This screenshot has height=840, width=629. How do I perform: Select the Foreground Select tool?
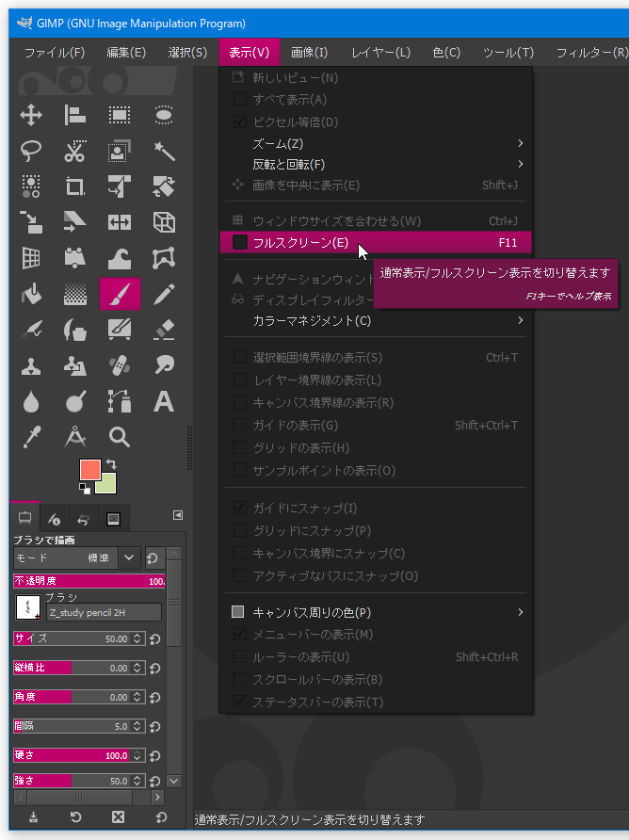[x=120, y=151]
